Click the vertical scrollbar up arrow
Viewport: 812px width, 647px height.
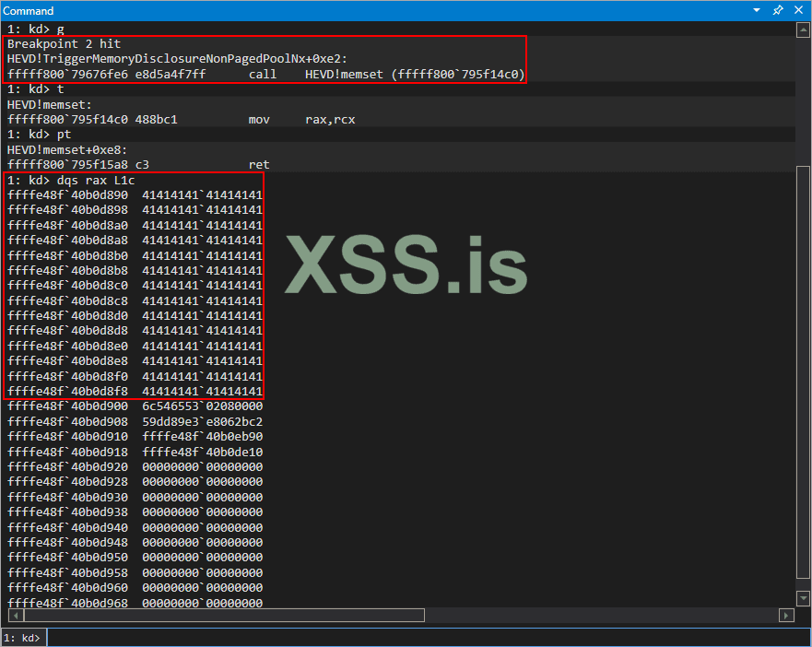pos(803,30)
